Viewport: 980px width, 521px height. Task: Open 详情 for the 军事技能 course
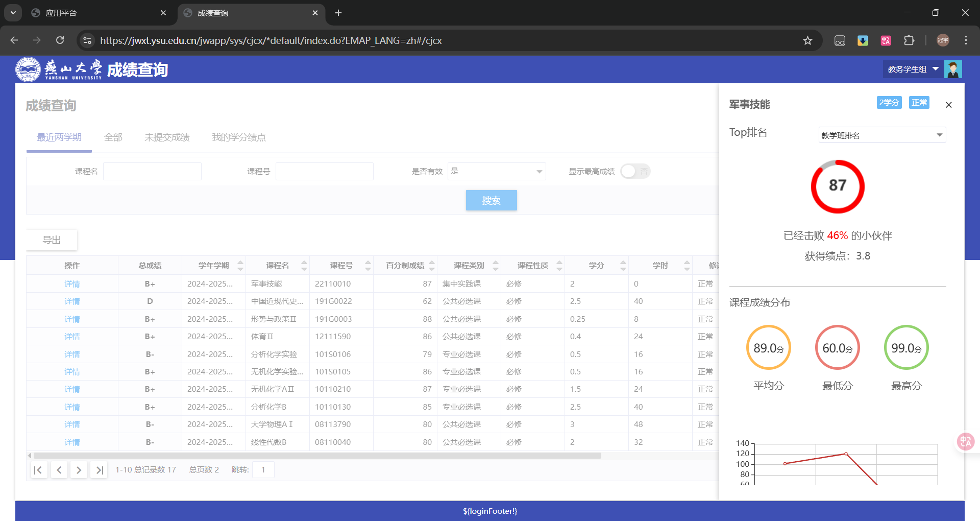(x=72, y=283)
